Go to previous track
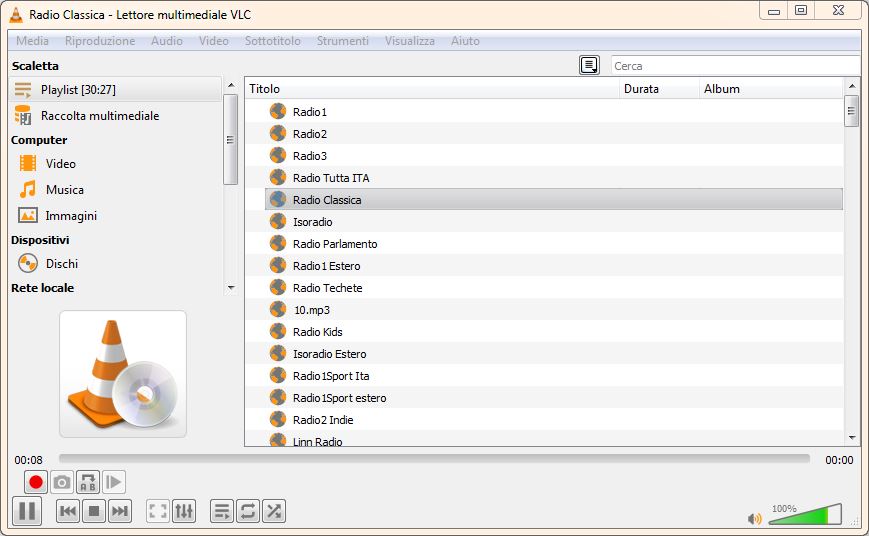Image resolution: width=869 pixels, height=536 pixels. pyautogui.click(x=68, y=511)
